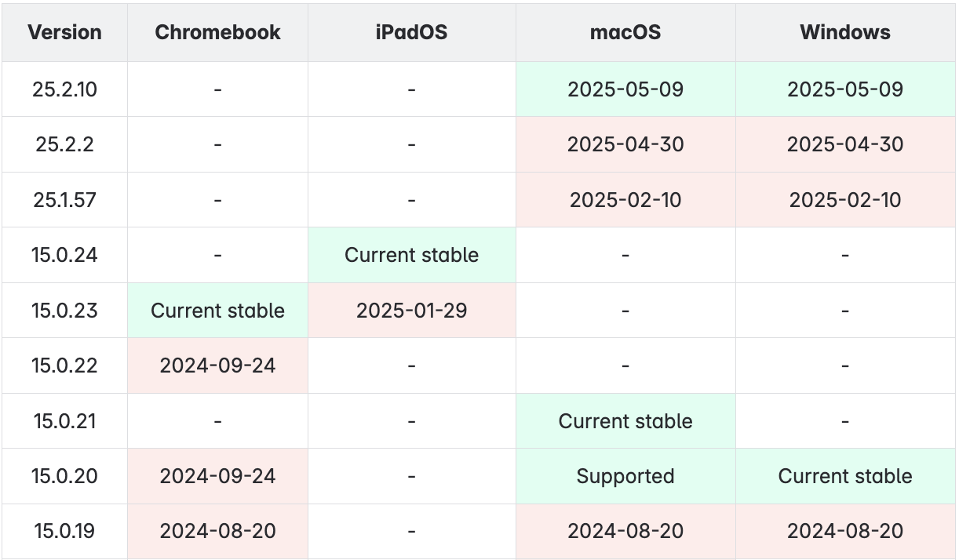
Task: Click version 25.2.10 in the first row
Action: (x=65, y=89)
